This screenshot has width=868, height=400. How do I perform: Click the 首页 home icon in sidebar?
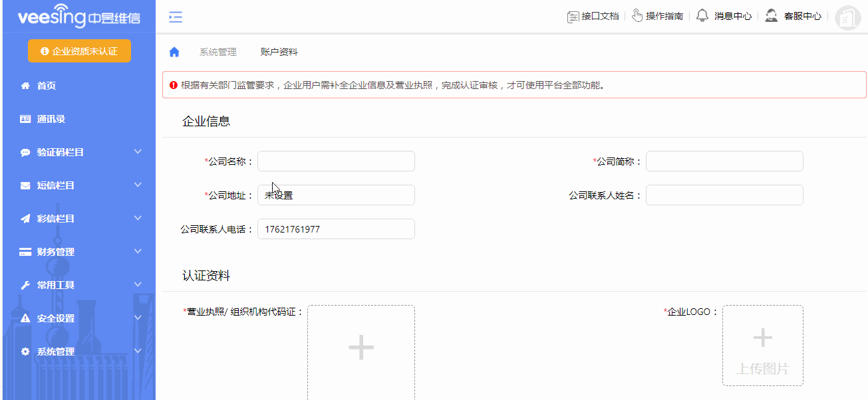(x=24, y=85)
